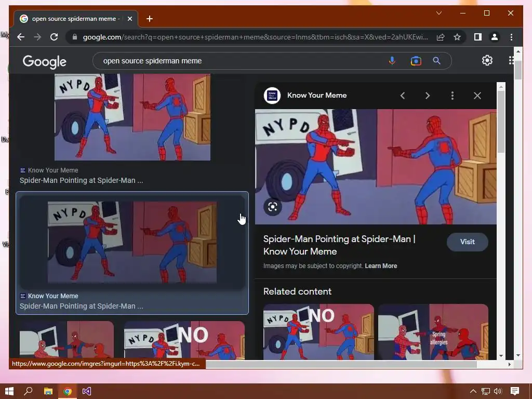Viewport: 532px width, 399px height.
Task: Open related content image with 'NO' text
Action: (318, 332)
